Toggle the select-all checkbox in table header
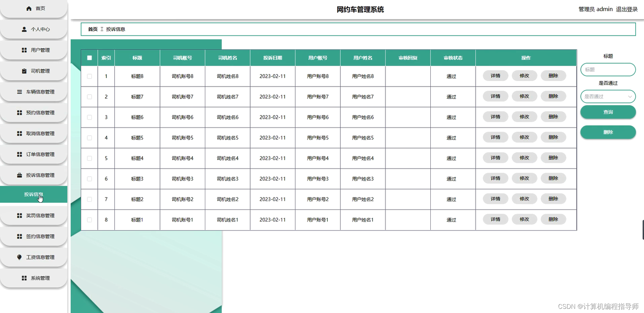Screen dimensions: 644x313 [89, 58]
